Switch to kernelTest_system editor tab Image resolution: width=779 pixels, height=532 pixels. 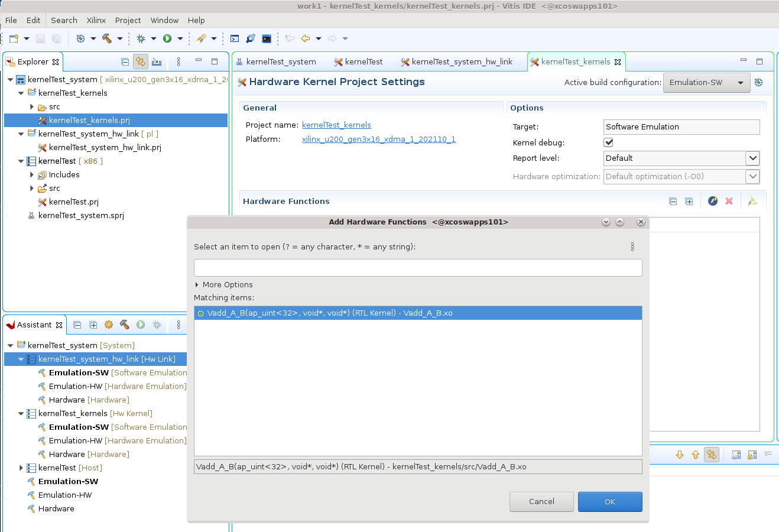275,61
